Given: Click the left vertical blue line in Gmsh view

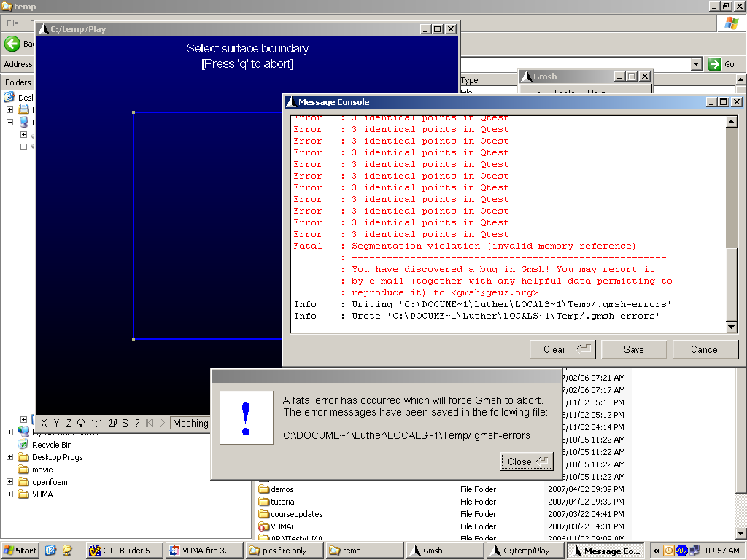Looking at the screenshot, I should [133, 226].
